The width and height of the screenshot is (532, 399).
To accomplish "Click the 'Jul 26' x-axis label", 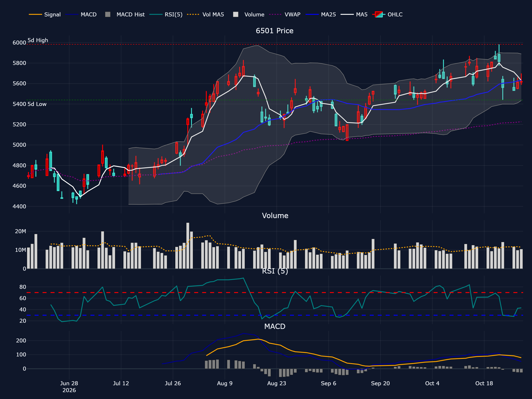I will point(173,383).
